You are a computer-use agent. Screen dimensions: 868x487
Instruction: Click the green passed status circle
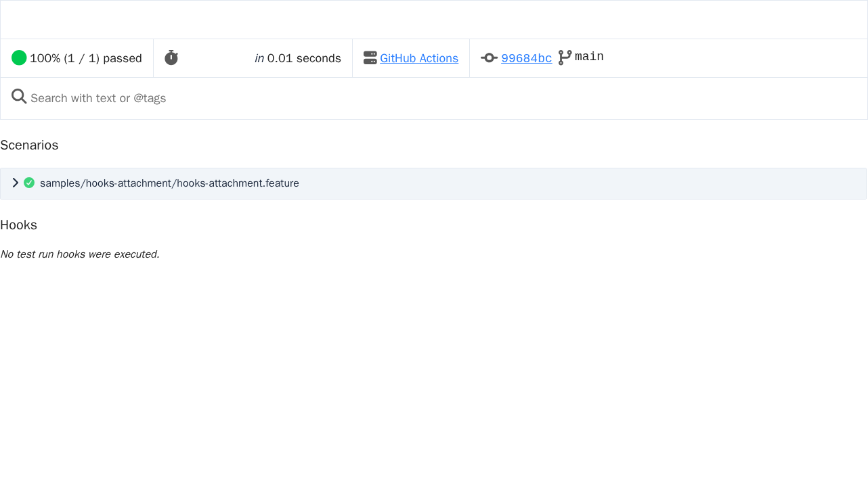(x=19, y=58)
